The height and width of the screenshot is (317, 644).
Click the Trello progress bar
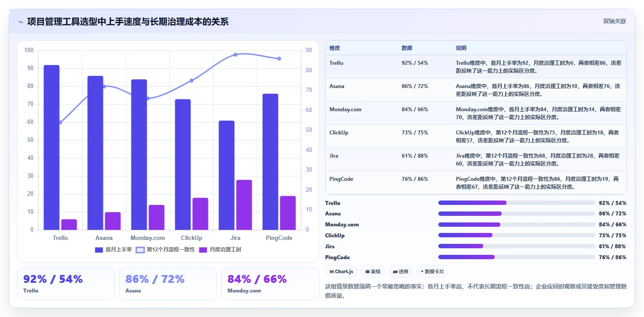pyautogui.click(x=517, y=203)
